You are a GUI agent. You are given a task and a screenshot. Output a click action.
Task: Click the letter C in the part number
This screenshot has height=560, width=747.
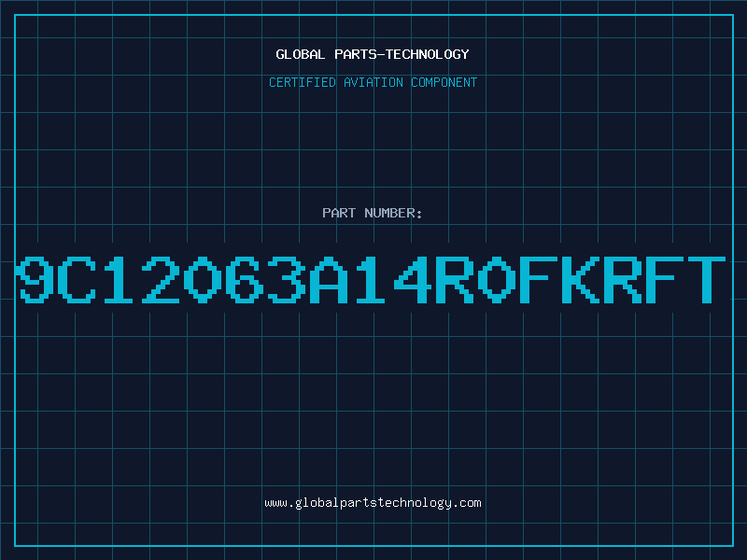click(x=77, y=279)
